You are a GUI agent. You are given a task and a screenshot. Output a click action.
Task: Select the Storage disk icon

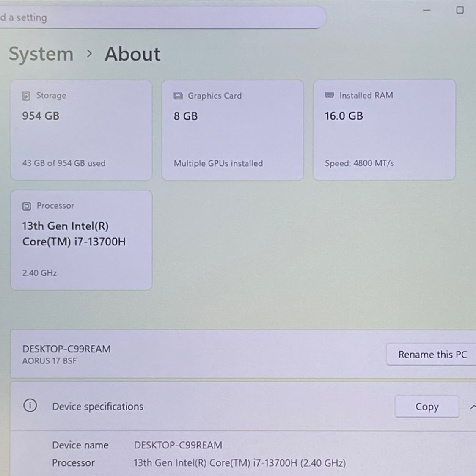pos(26,96)
